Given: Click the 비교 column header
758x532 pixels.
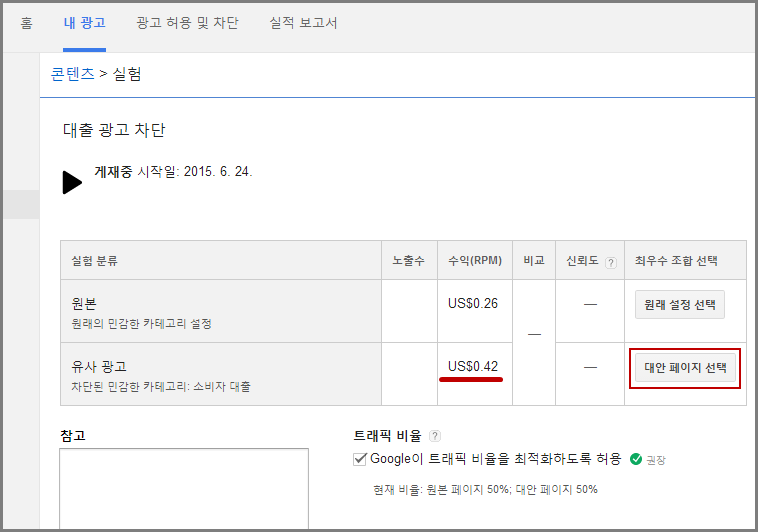Looking at the screenshot, I should (534, 261).
